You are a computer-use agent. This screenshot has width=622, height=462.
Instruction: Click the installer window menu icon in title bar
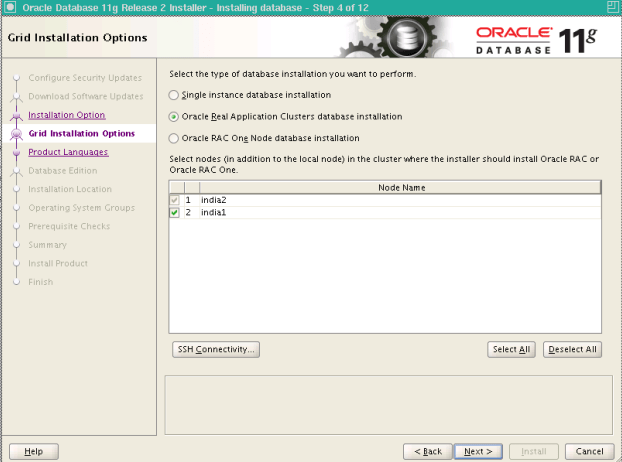(10, 7)
